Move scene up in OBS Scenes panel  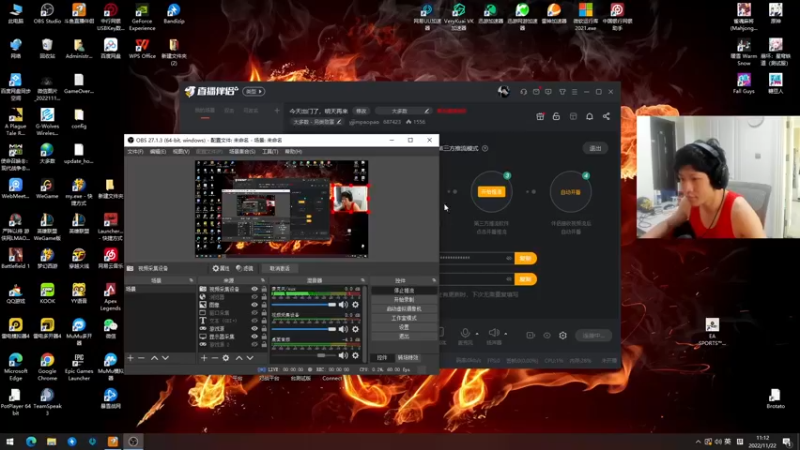coord(154,358)
